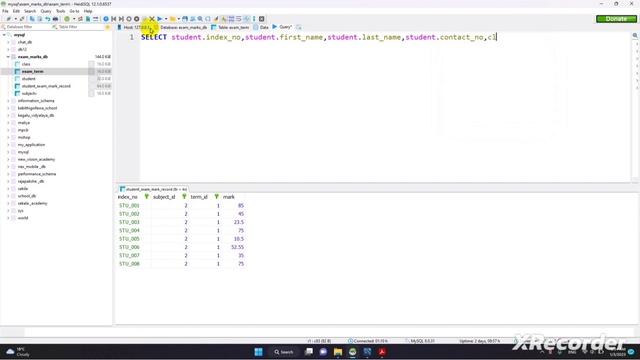Switch to the Host 127.0.0.1 tab
This screenshot has width=640, height=360.
(x=134, y=27)
